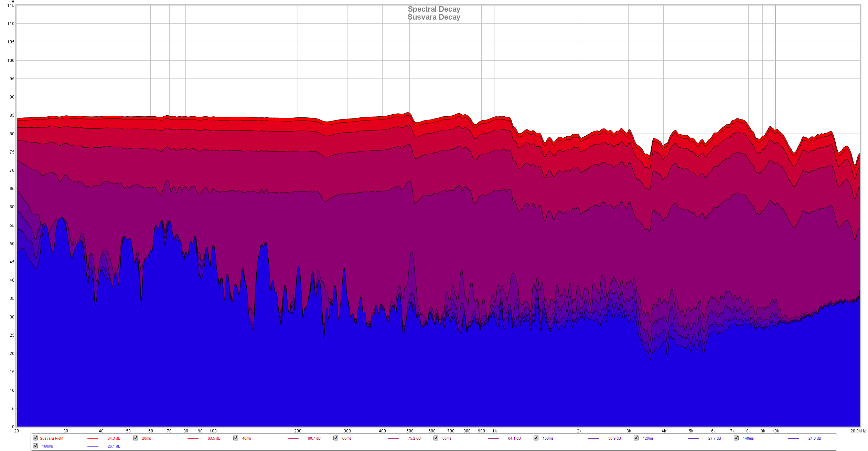Viewport: 868px width, 451px height.
Task: Click the dB label on vertical axis
Action: point(12,2)
